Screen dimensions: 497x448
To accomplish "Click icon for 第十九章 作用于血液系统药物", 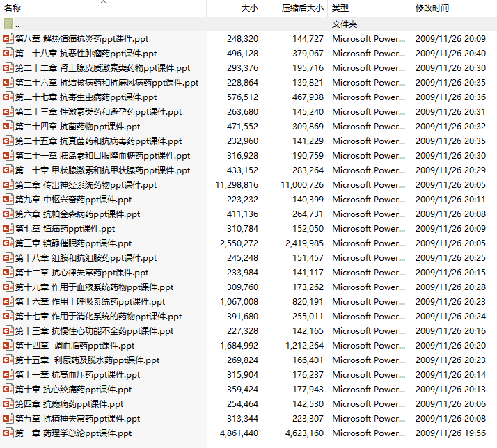I will click(x=8, y=287).
